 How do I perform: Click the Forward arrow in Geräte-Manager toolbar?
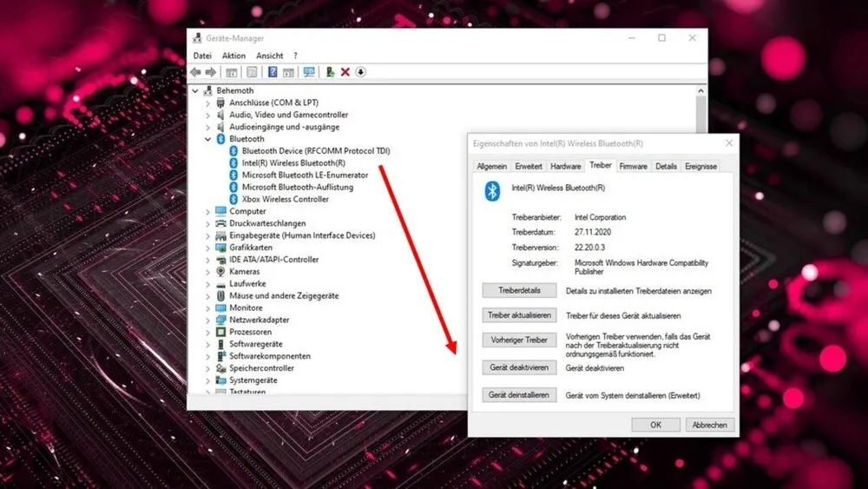[210, 72]
